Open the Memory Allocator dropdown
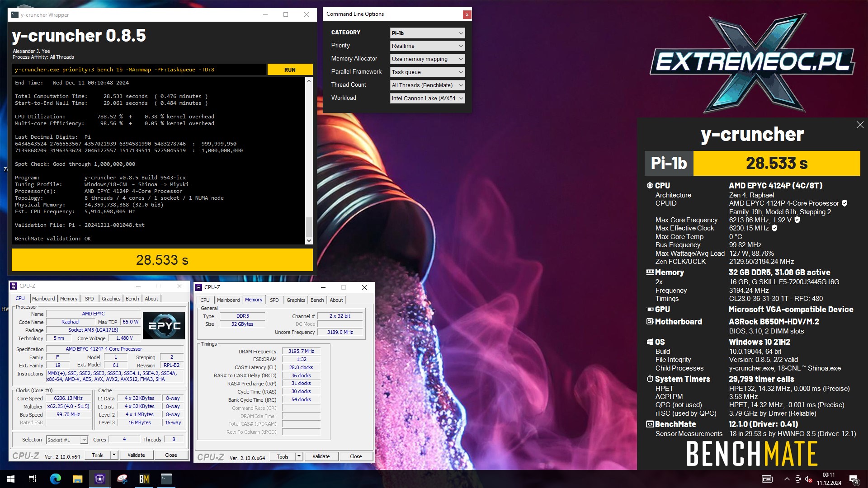This screenshot has height=488, width=868. pos(427,59)
